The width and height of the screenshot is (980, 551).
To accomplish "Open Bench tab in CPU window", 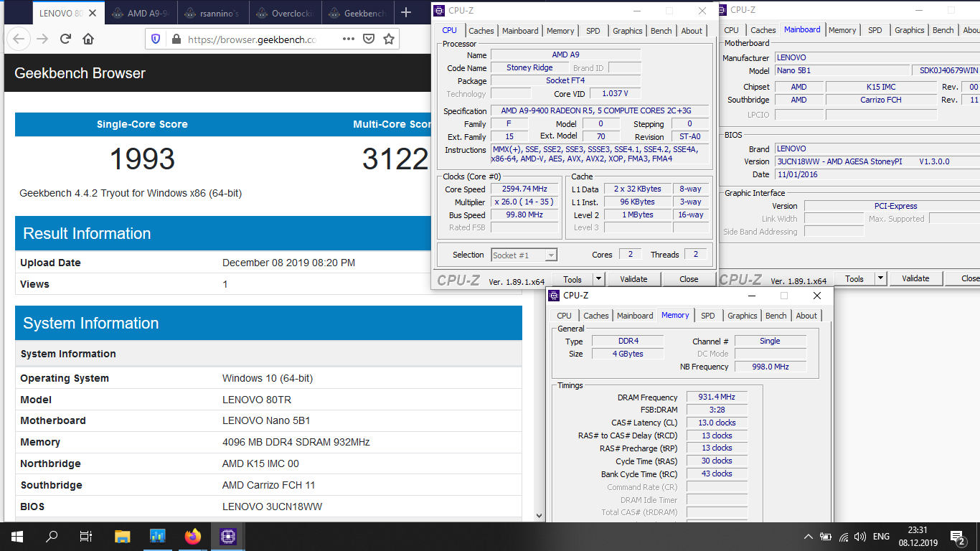I will point(661,31).
